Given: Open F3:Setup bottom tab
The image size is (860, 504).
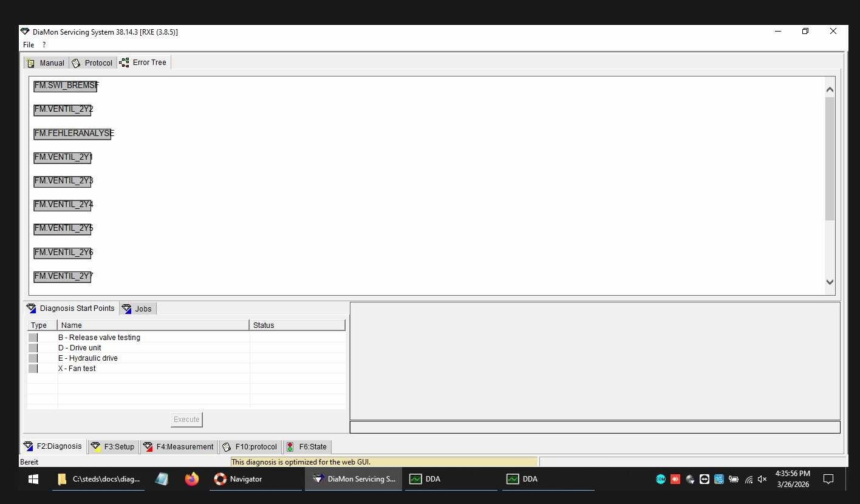Looking at the screenshot, I should coord(113,446).
